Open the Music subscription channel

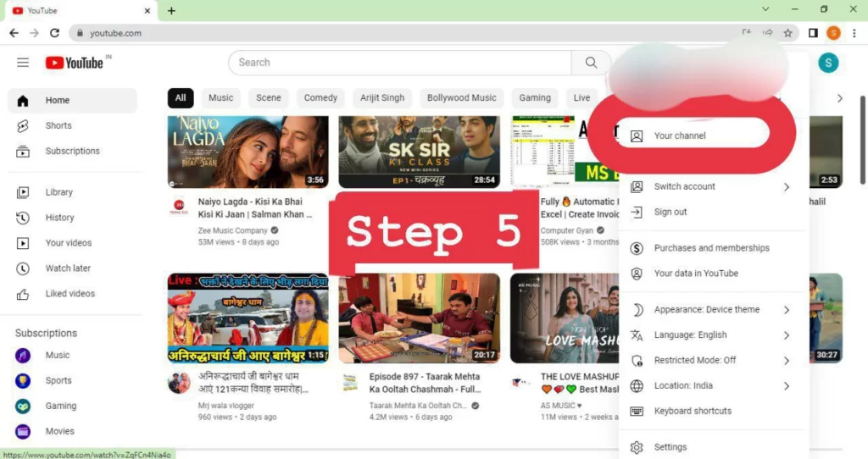click(73, 356)
